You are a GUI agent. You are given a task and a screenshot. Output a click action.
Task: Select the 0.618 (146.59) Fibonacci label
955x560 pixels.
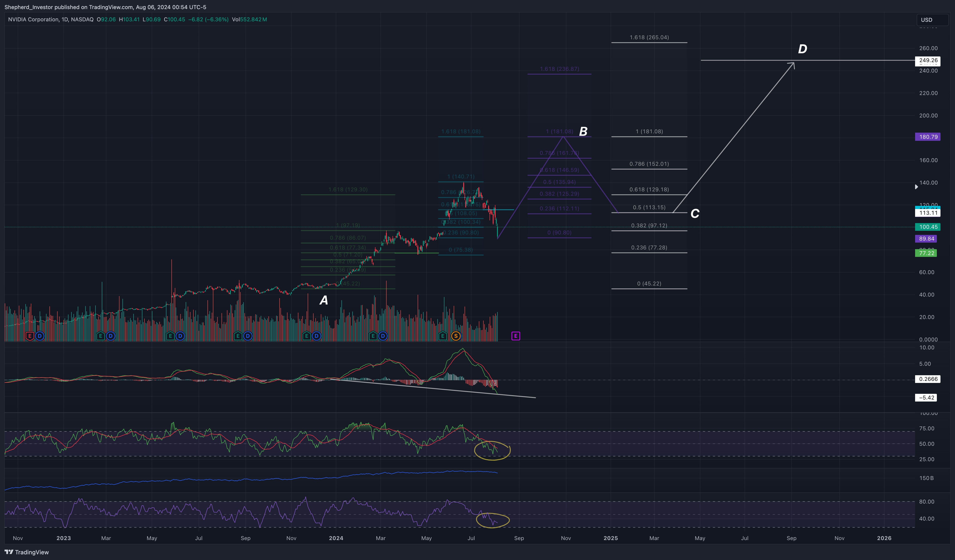pyautogui.click(x=559, y=170)
